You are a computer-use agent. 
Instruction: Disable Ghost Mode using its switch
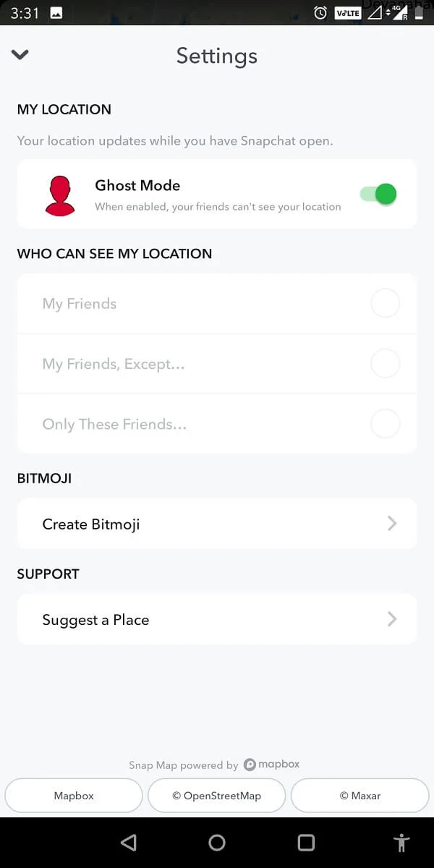pos(378,194)
